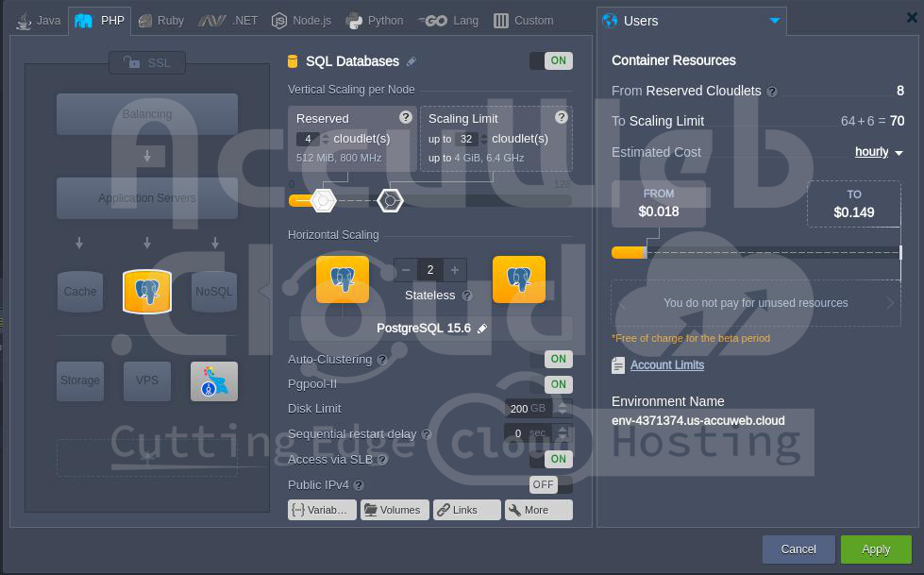Switch to the Python language tab

click(x=375, y=21)
